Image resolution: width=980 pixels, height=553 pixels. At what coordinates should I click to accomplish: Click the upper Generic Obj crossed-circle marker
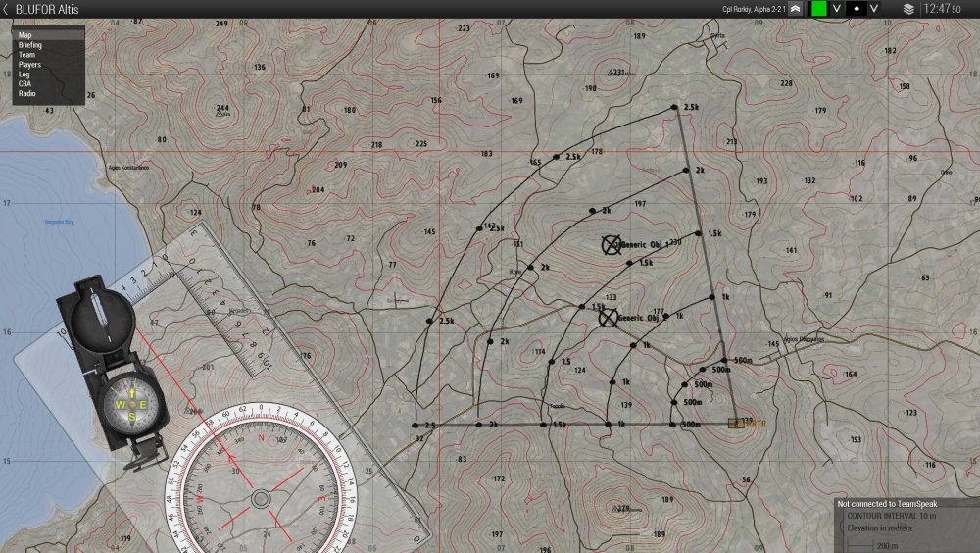(x=612, y=245)
